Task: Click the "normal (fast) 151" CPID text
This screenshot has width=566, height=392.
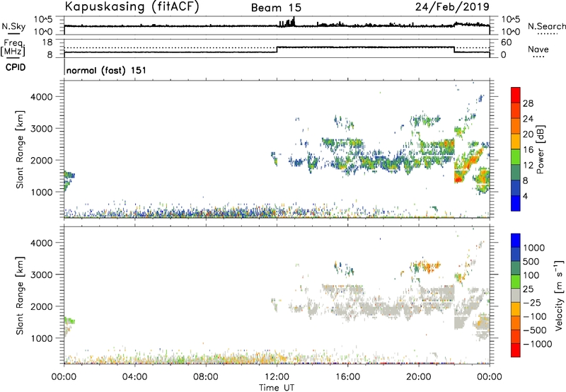Action: tap(107, 70)
